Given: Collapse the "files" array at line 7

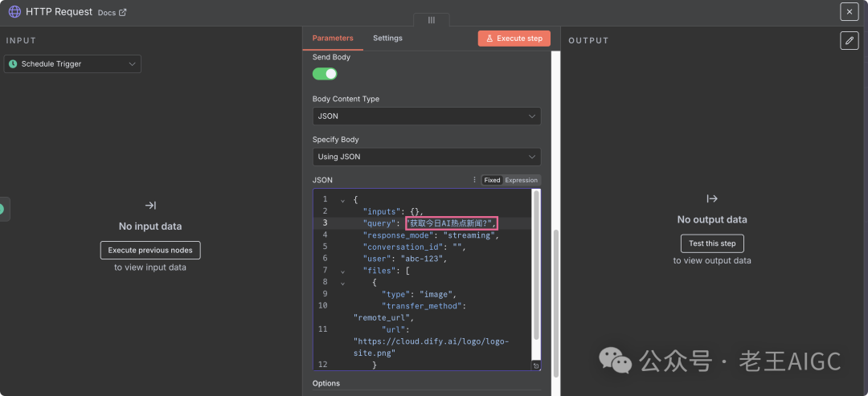Looking at the screenshot, I should (x=342, y=271).
